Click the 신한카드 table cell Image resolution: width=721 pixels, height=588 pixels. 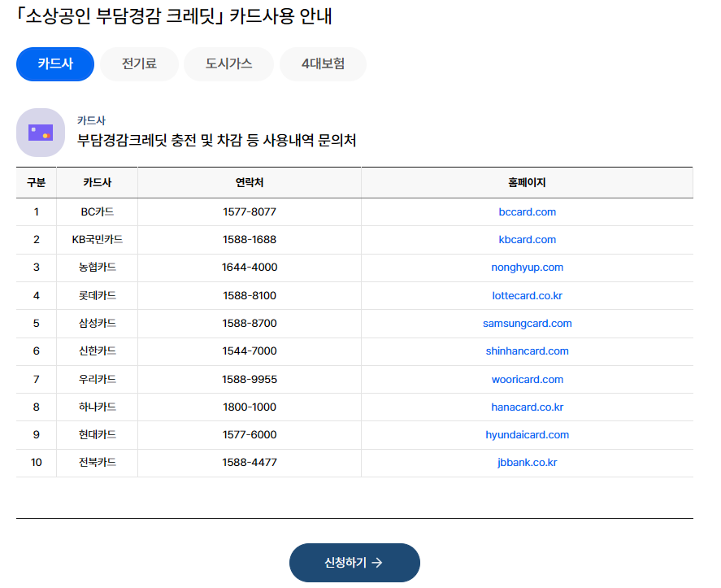(97, 351)
